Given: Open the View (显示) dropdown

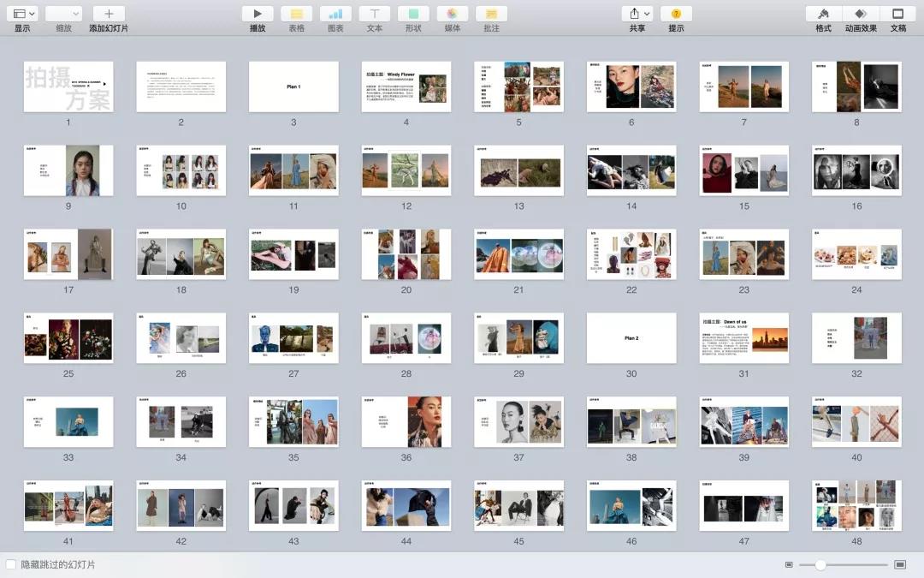Looking at the screenshot, I should tap(23, 14).
